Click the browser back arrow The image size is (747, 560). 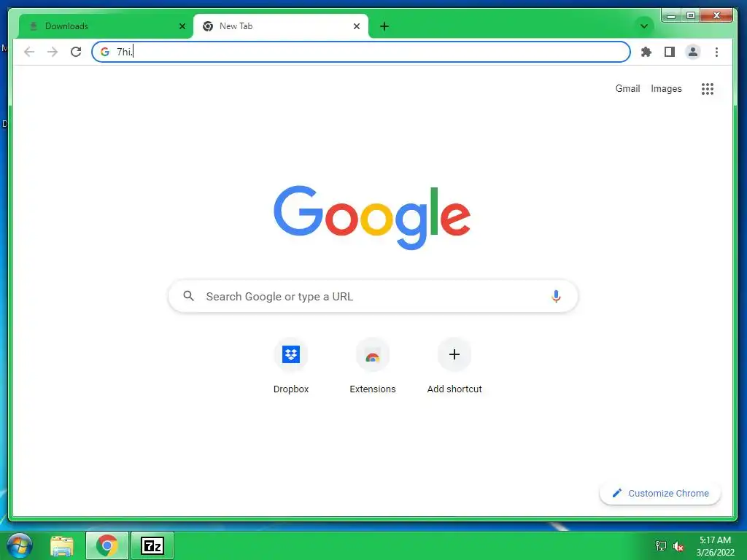point(29,52)
